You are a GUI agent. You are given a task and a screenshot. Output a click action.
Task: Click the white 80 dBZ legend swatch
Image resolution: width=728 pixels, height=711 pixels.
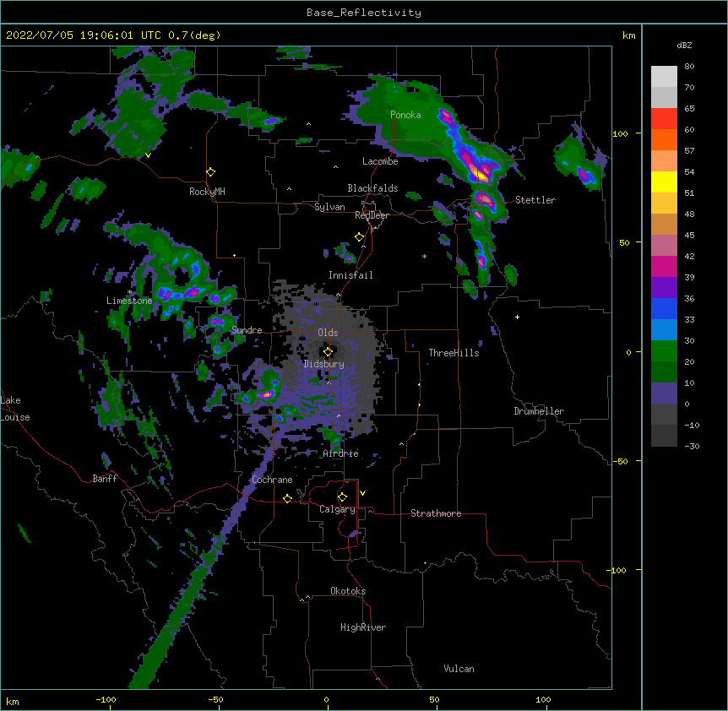pos(664,77)
